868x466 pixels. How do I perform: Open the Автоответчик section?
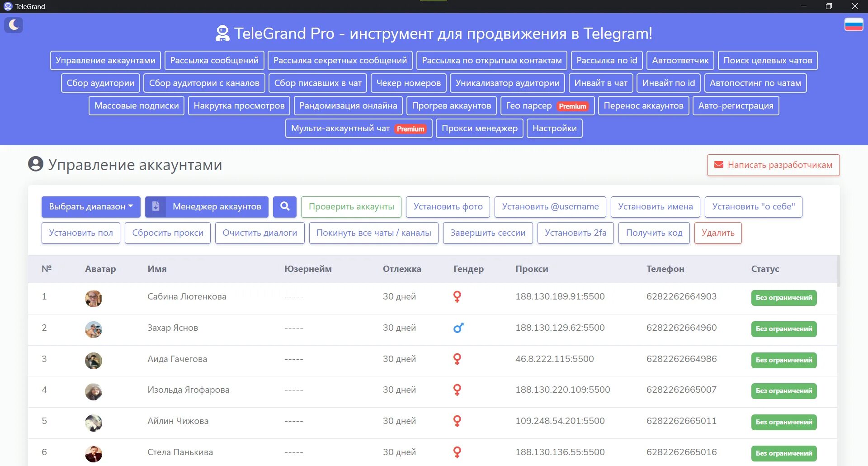click(x=680, y=61)
